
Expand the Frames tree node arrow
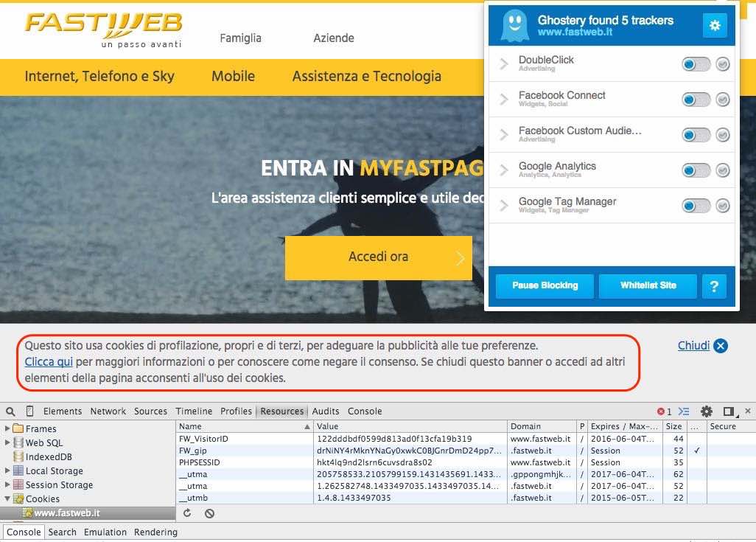pyautogui.click(x=7, y=428)
